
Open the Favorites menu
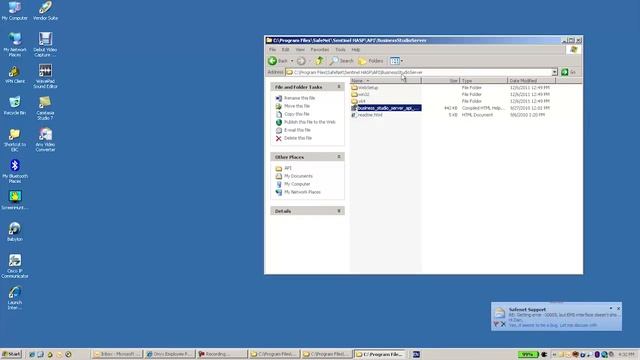[x=320, y=49]
